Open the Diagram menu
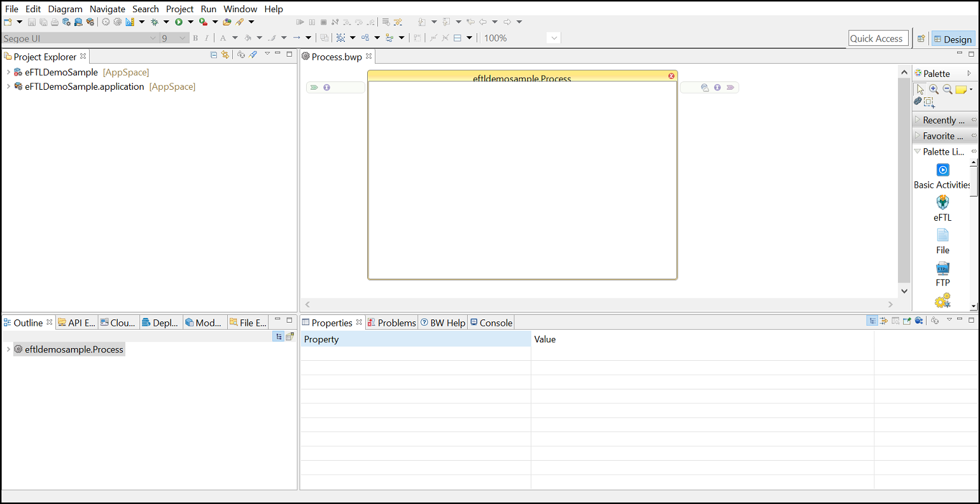 coord(65,9)
